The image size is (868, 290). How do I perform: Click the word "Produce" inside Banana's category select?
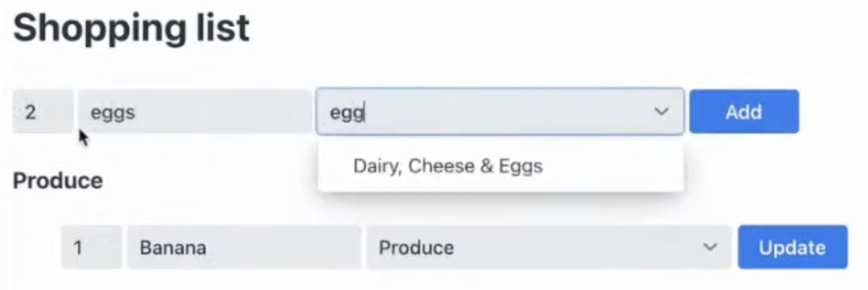416,248
